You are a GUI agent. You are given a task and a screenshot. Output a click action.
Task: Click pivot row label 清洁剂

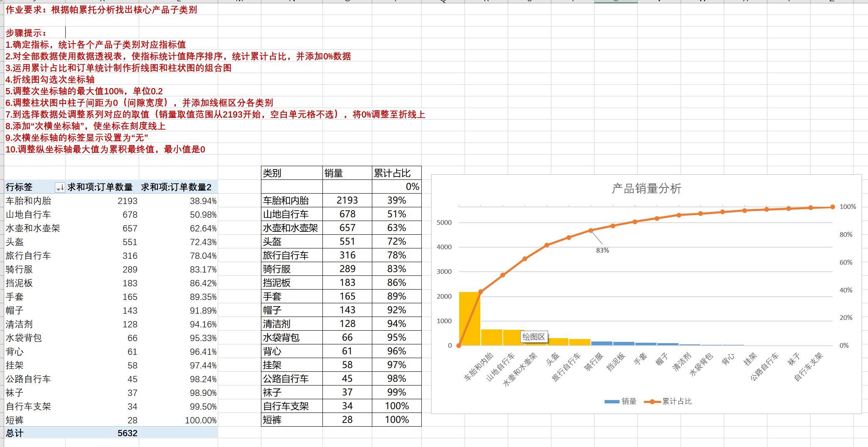(19, 324)
